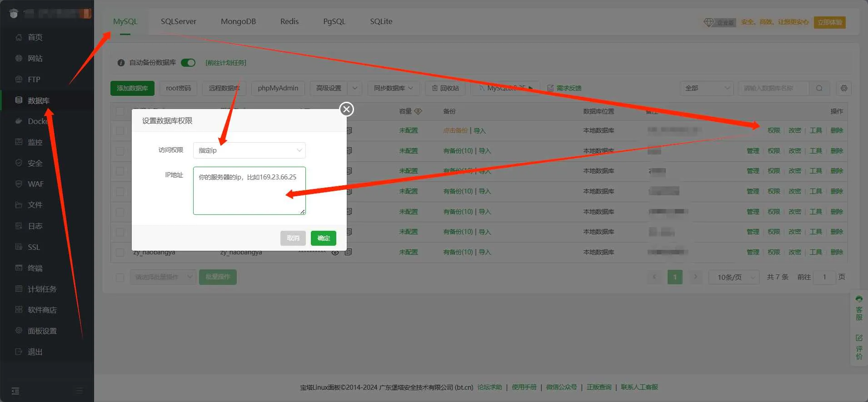Collapse sidebar using bottom-left menu icon

pyautogui.click(x=15, y=391)
